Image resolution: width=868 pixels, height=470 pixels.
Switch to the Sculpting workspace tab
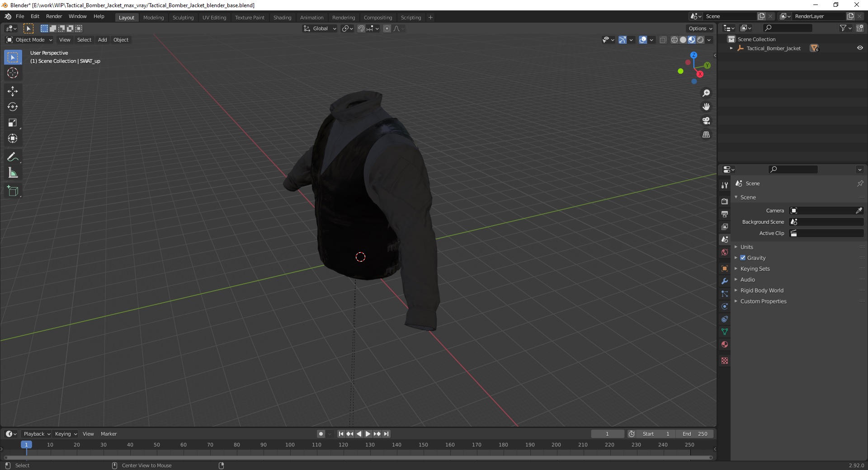[x=183, y=18]
